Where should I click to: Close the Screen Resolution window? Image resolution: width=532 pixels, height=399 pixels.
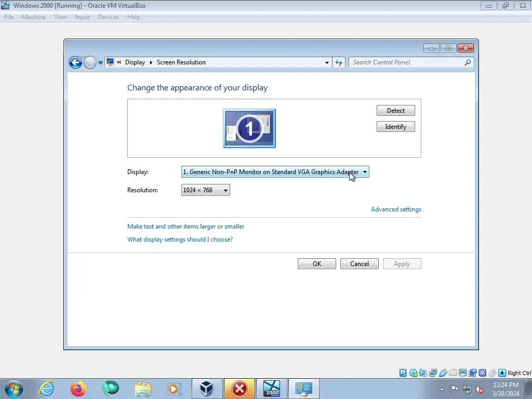465,48
